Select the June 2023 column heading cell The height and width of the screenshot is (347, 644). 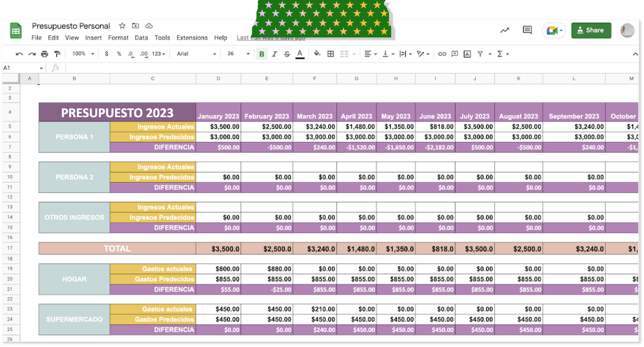[435, 113]
